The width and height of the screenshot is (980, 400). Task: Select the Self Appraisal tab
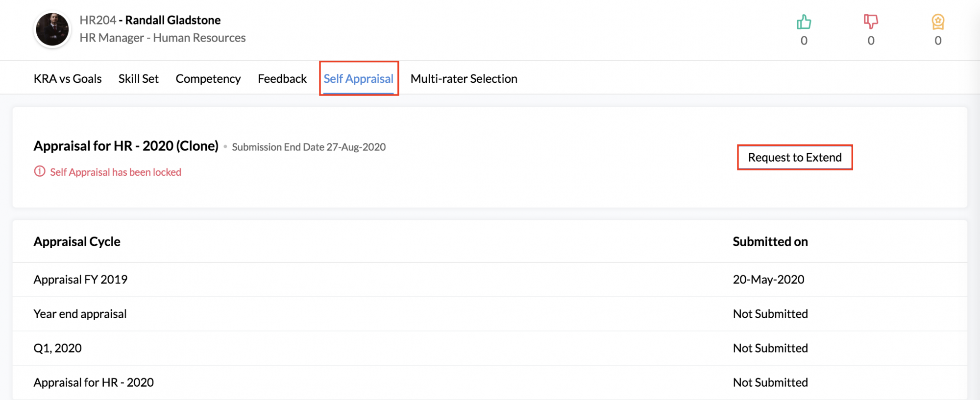pos(358,79)
